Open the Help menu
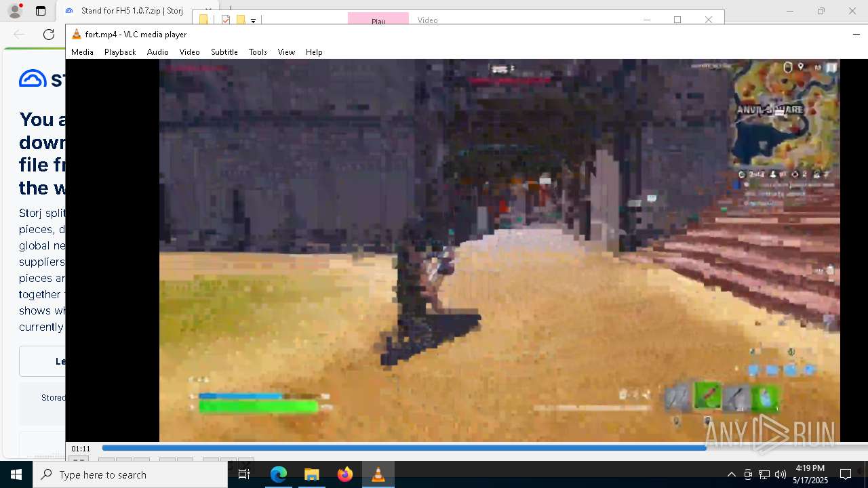This screenshot has width=868, height=488. [x=314, y=52]
